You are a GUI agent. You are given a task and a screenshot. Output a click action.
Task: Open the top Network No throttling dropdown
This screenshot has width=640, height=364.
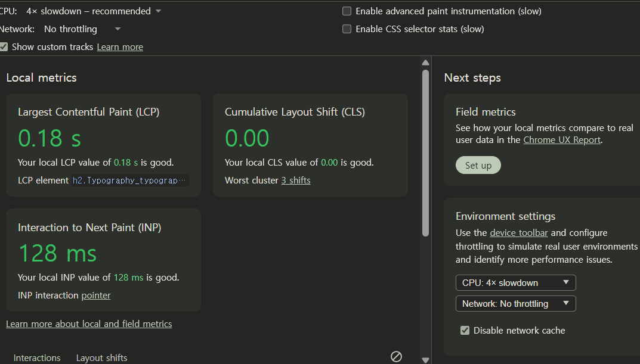coord(82,29)
